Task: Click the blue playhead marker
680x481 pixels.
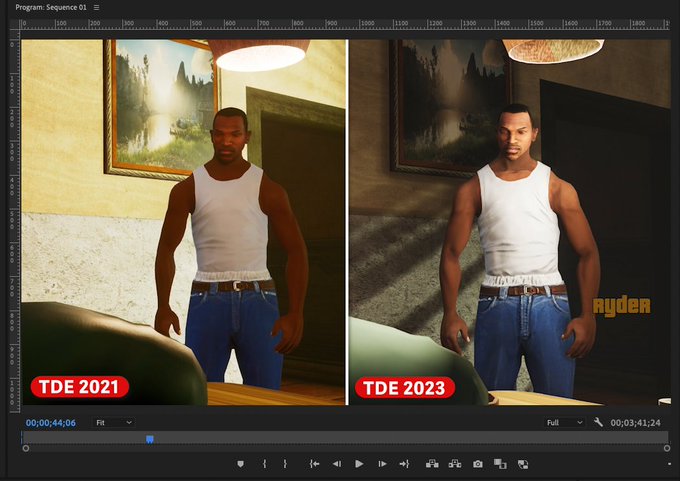Action: click(150, 439)
